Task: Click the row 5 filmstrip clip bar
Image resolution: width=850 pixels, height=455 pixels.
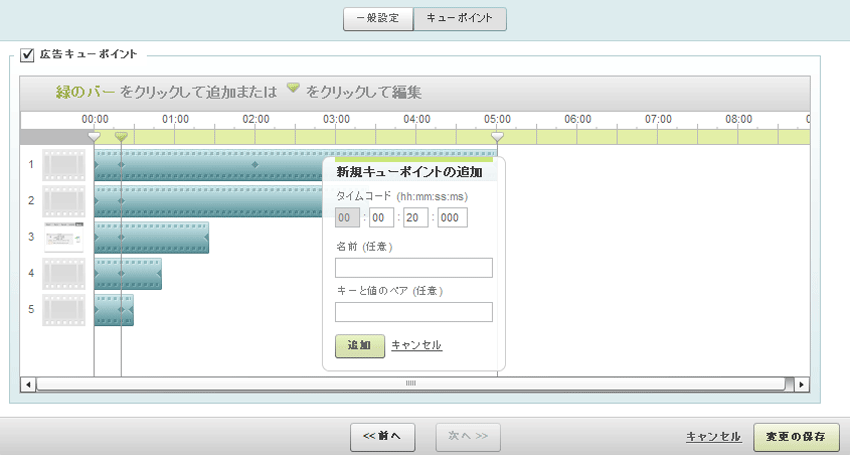Action: point(114,310)
